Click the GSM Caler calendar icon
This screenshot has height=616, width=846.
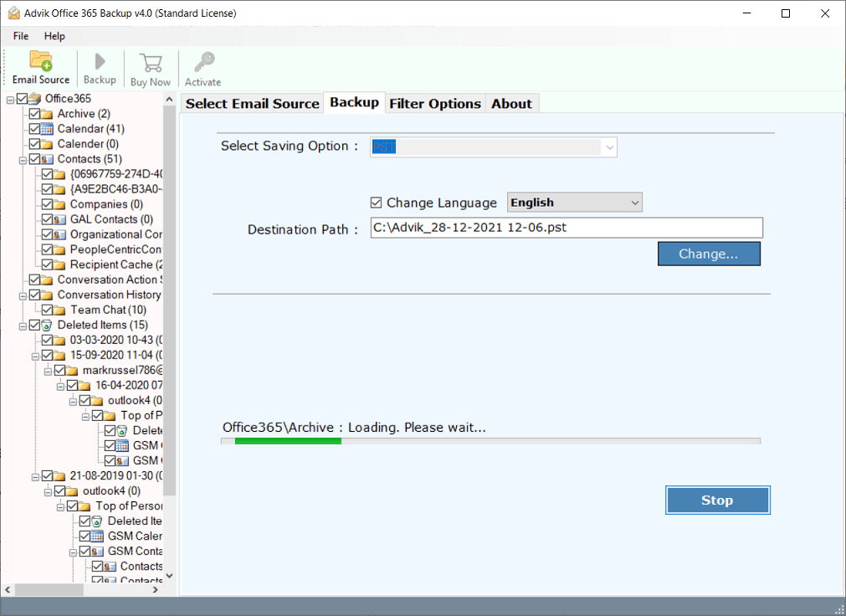tap(97, 536)
